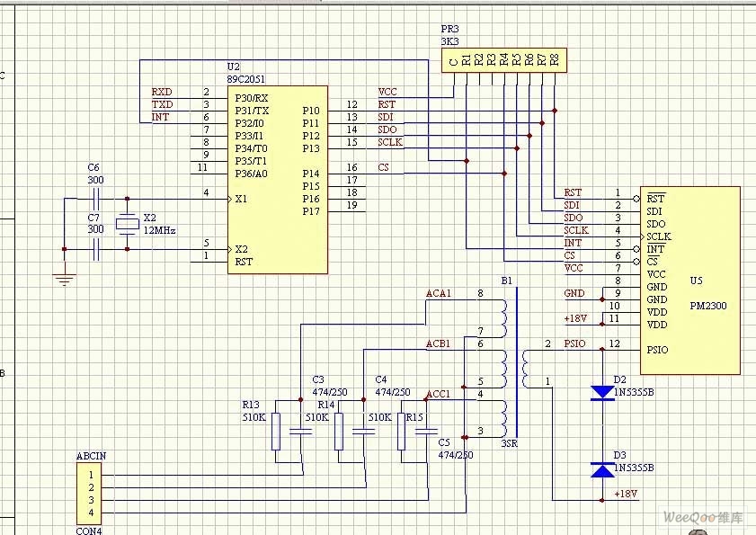Select the +18V label below diode D3
This screenshot has height=535, width=756.
625,495
